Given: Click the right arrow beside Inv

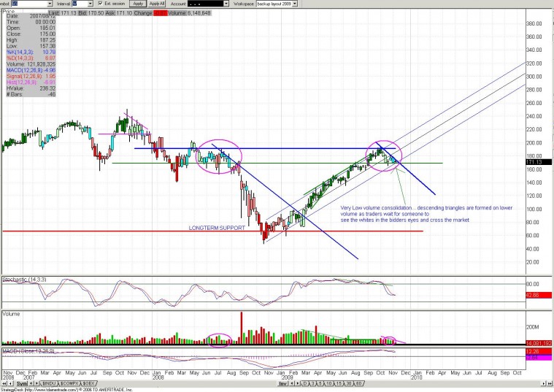Looking at the screenshot, I should pyautogui.click(x=298, y=383).
